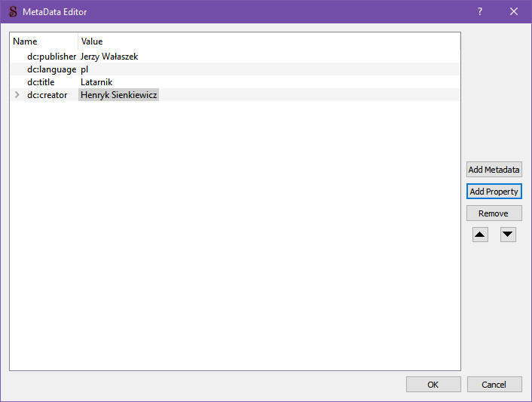This screenshot has width=532, height=402.
Task: Click the help question mark button
Action: click(x=480, y=11)
